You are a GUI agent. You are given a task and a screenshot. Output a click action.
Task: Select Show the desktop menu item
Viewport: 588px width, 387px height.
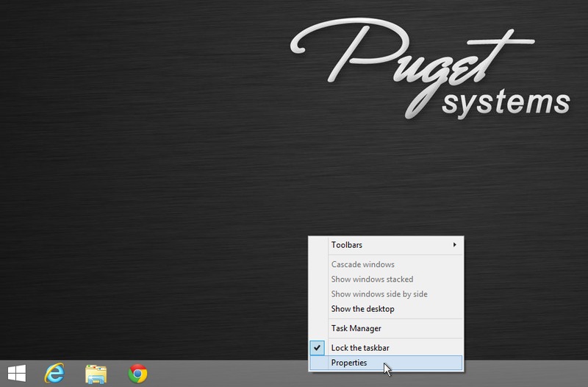362,309
